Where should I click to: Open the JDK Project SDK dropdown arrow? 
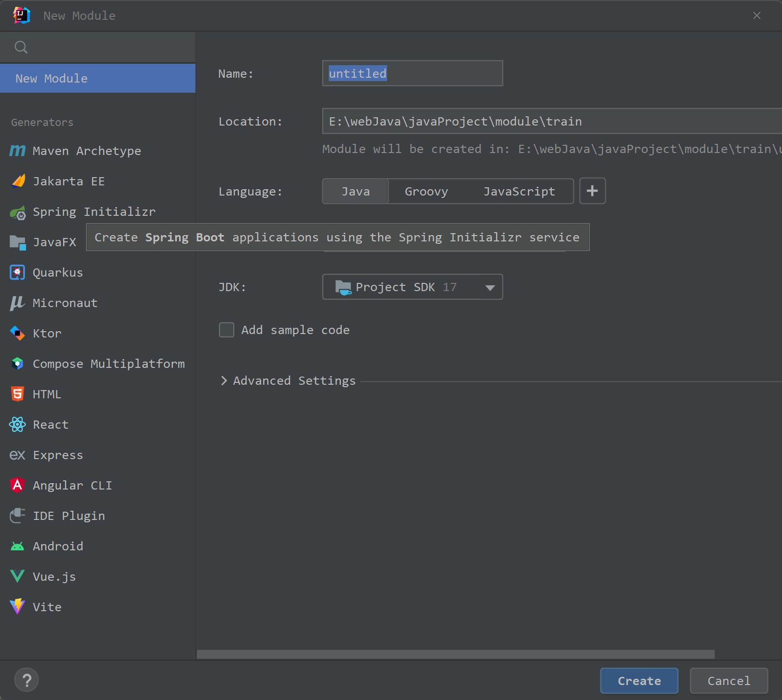click(490, 288)
